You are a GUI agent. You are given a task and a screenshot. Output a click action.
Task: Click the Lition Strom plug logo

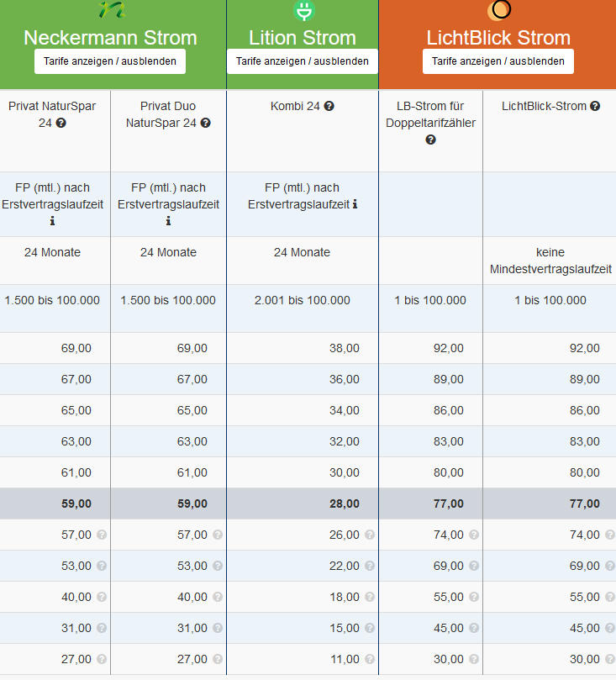tap(303, 11)
